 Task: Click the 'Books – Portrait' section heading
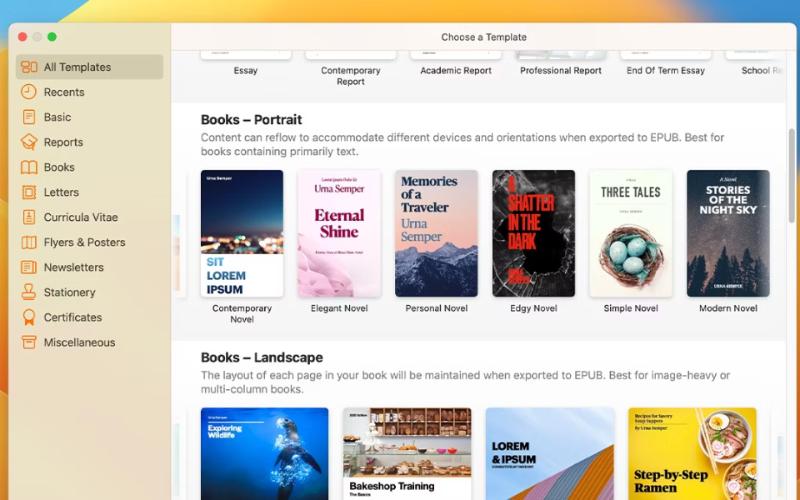click(251, 119)
